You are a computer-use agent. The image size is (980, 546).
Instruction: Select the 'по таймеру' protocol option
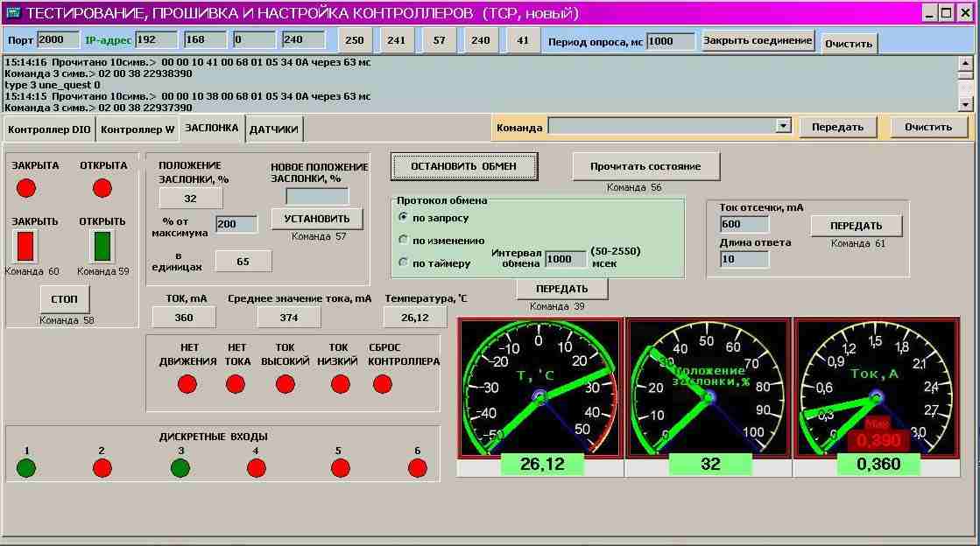[x=404, y=262]
